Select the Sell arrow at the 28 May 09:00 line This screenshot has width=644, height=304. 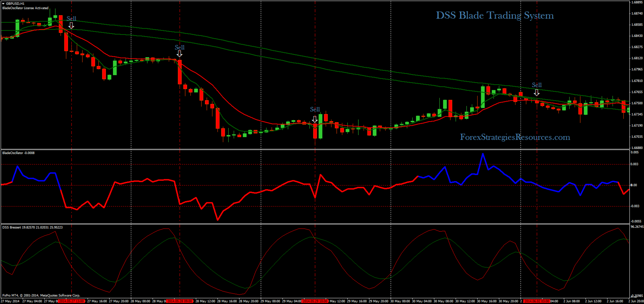[179, 54]
